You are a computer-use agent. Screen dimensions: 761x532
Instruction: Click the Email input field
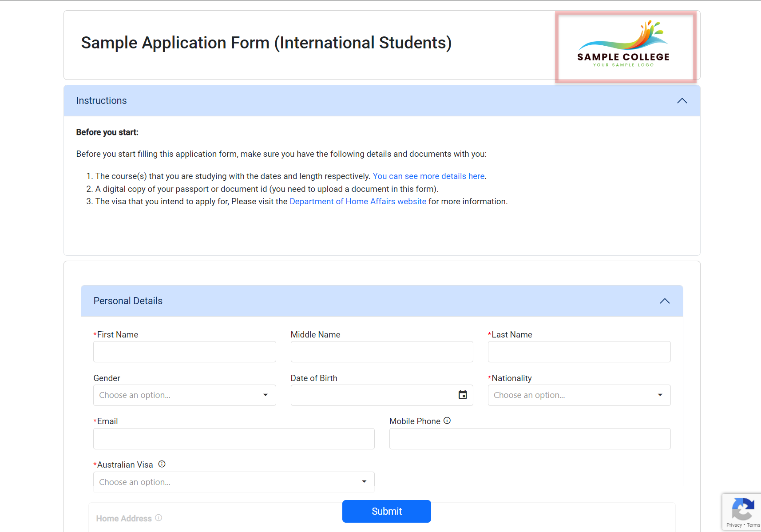pyautogui.click(x=234, y=439)
